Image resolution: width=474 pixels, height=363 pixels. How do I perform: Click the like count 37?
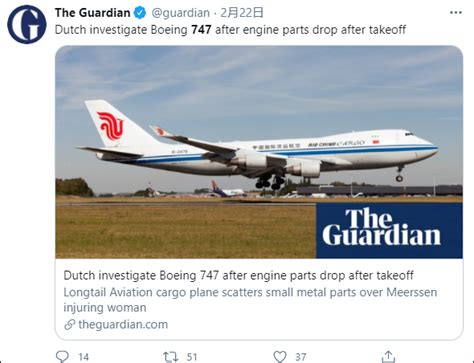point(301,357)
